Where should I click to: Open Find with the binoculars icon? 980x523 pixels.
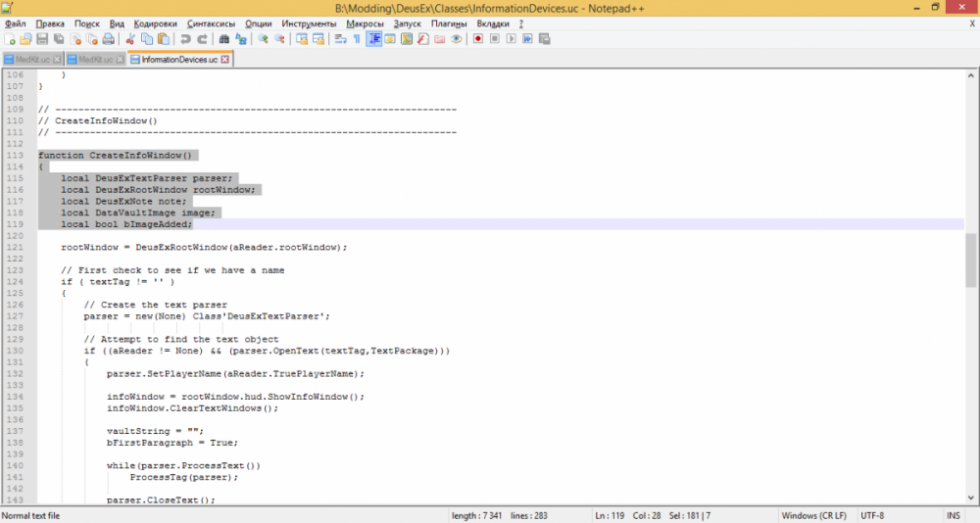224,39
